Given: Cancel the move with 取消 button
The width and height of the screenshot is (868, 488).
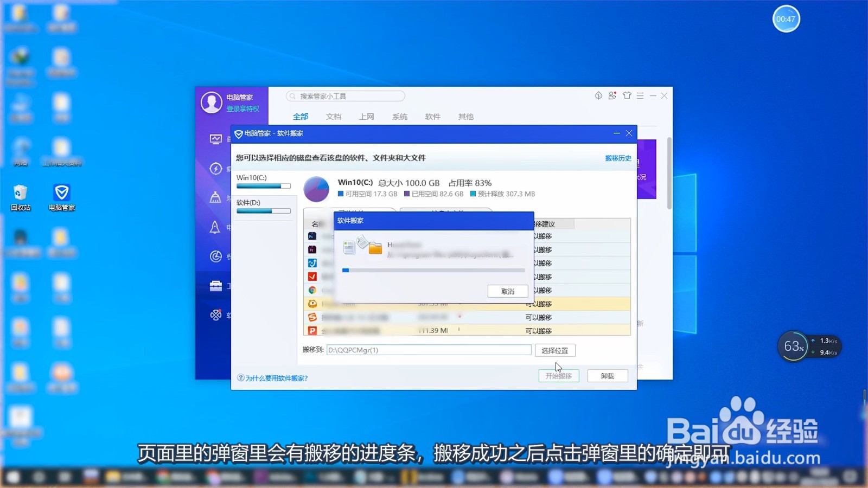Looking at the screenshot, I should pos(508,291).
